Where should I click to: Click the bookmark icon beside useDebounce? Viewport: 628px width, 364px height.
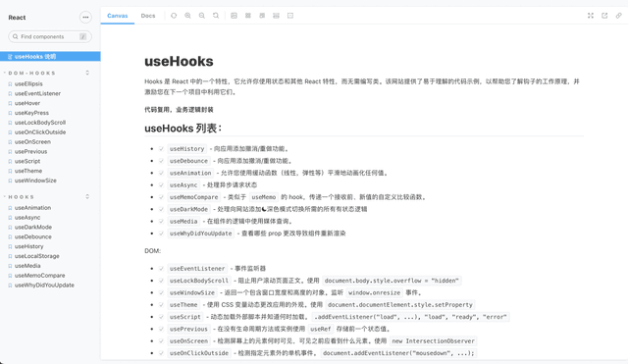point(10,237)
